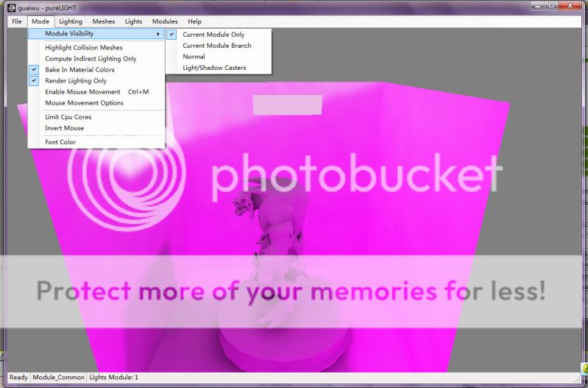Turn on Compute Indirect Lighting Only
The image size is (588, 388).
coord(91,59)
